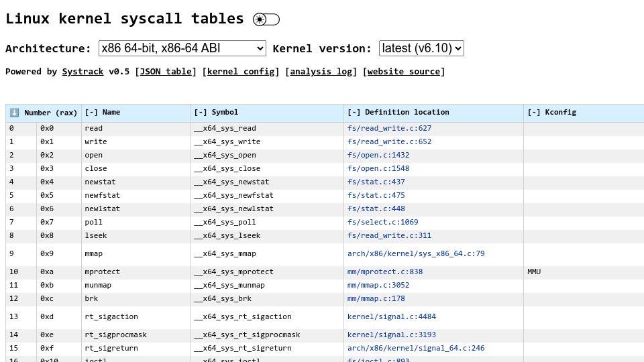Open kernel/signal.c:4484 definition link

click(392, 316)
